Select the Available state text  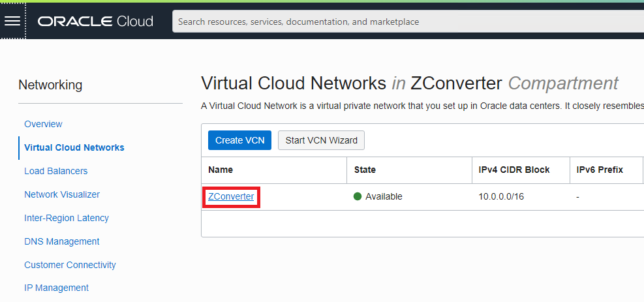click(x=384, y=196)
